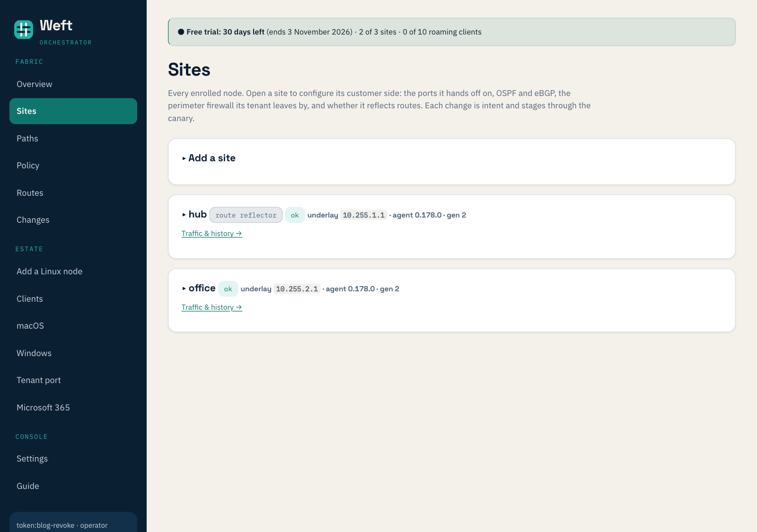Click office agent 0.178.0 text
Image resolution: width=757 pixels, height=532 pixels.
coord(350,289)
